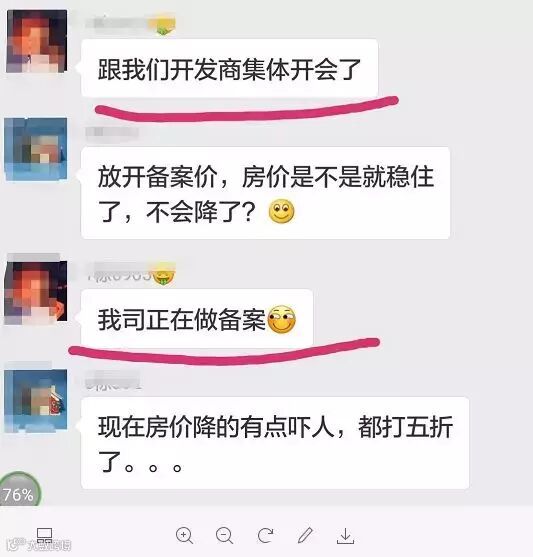533x557 pixels.
Task: Open the thumbnail layout view icon
Action: pos(45,535)
